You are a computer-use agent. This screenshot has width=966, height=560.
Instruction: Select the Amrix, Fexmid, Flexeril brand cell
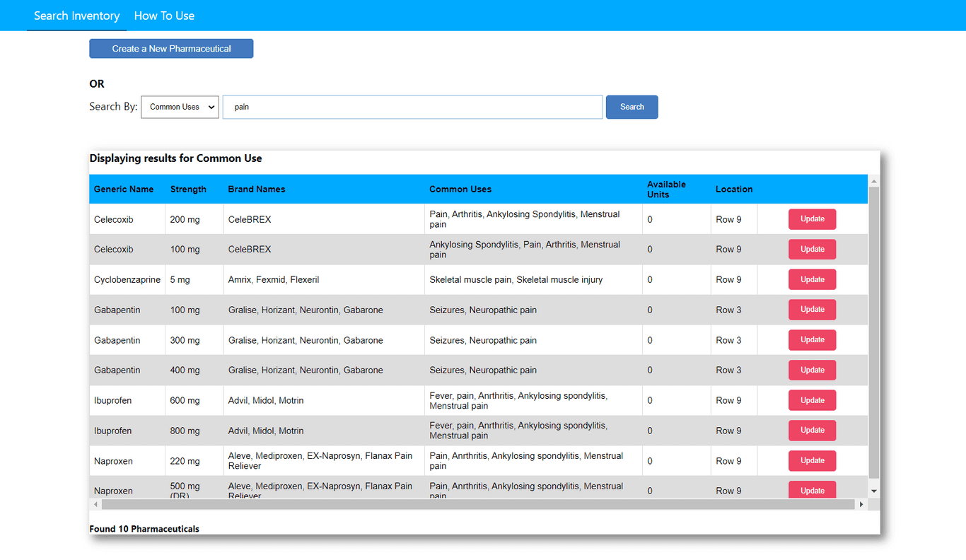(x=324, y=280)
